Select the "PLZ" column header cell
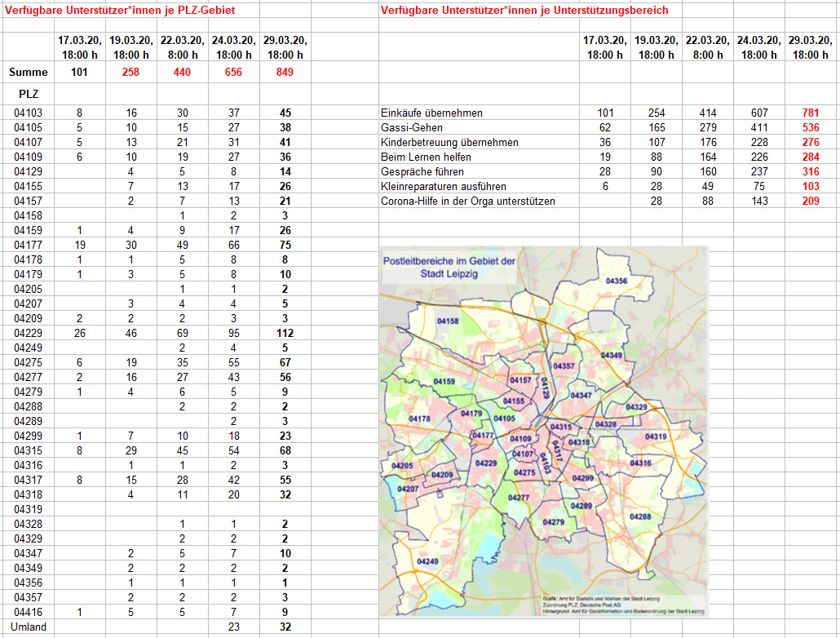Image resolution: width=840 pixels, height=638 pixels. (29, 95)
